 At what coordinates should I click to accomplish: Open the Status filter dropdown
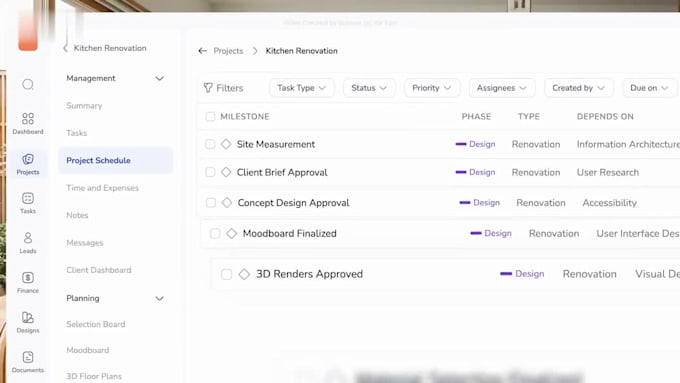pyautogui.click(x=369, y=88)
